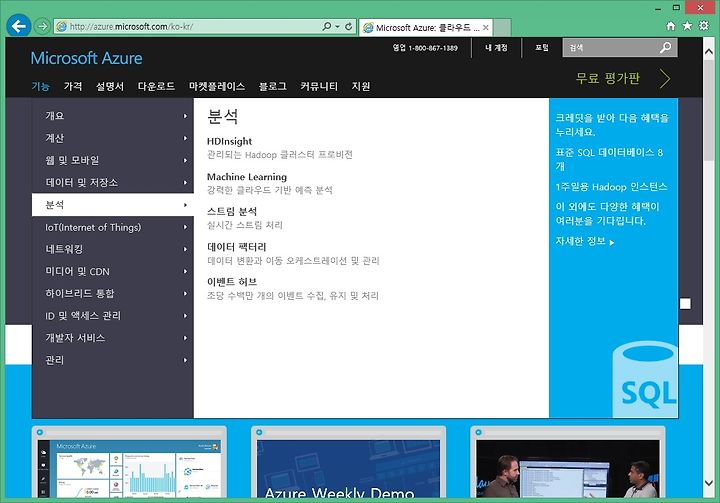Select 개발자 서비스 in the side menu

[112, 338]
